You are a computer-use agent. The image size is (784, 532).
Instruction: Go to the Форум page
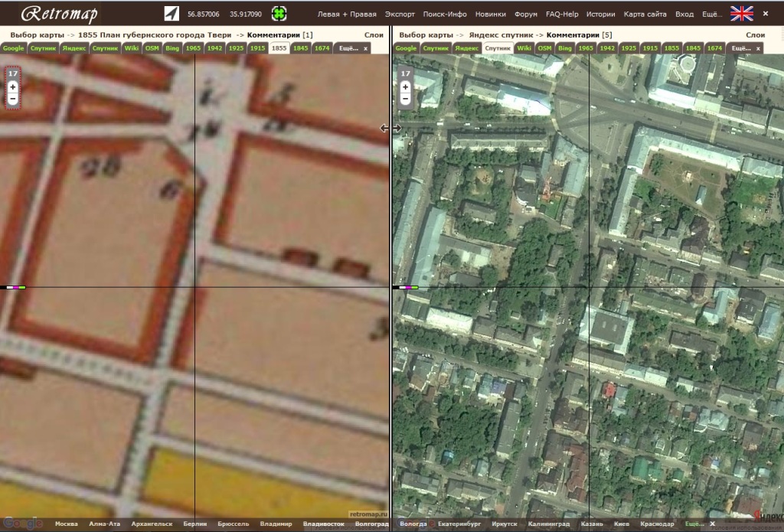526,14
